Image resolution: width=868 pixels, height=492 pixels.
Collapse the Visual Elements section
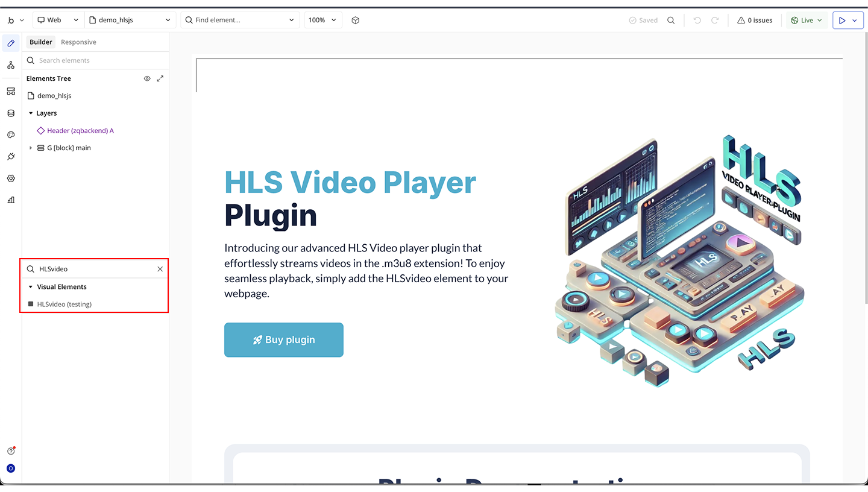point(31,287)
